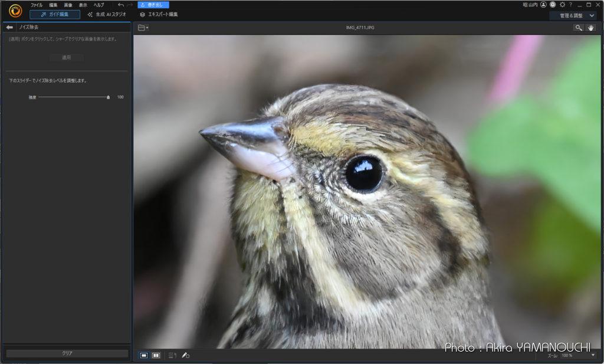
Task: Open the help question mark
Action: click(x=570, y=5)
